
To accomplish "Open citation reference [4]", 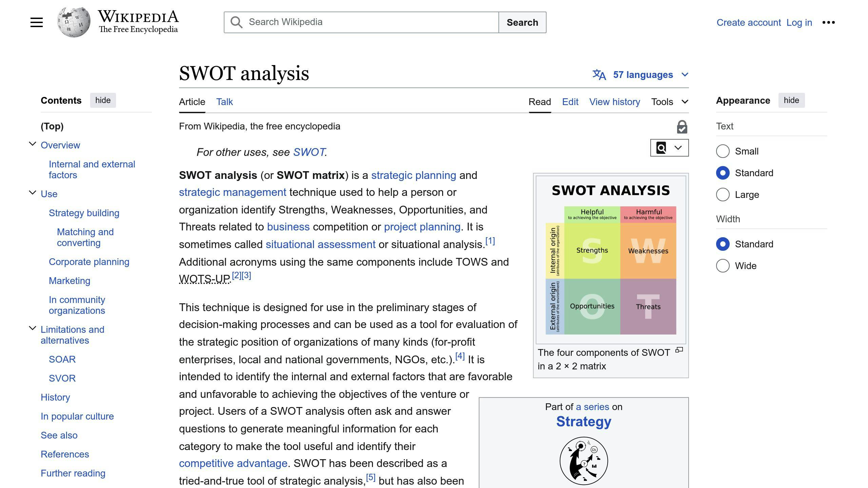I will 460,356.
